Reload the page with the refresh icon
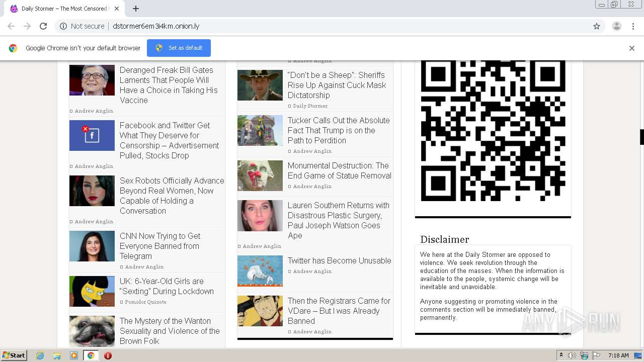This screenshot has height=362, width=644. (43, 26)
